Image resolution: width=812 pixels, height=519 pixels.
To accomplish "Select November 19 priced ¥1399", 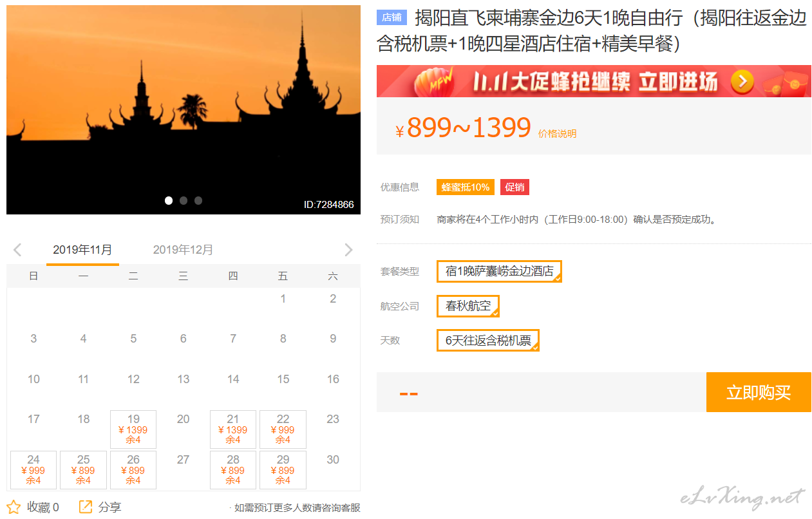I will pyautogui.click(x=133, y=429).
